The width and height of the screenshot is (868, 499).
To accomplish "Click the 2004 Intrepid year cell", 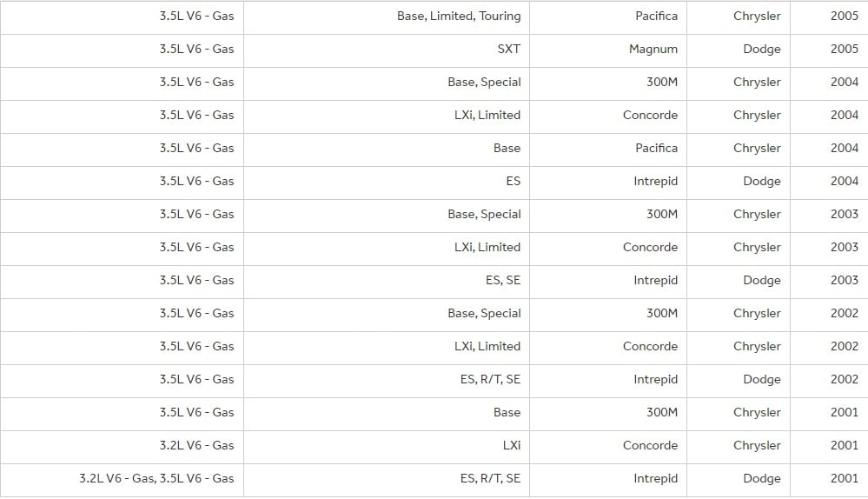I will pos(829,183).
